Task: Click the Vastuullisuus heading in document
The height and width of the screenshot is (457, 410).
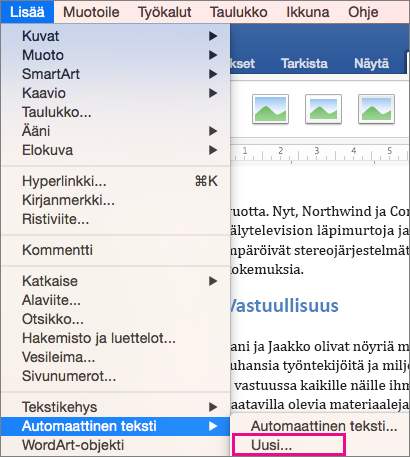Action: point(284,306)
